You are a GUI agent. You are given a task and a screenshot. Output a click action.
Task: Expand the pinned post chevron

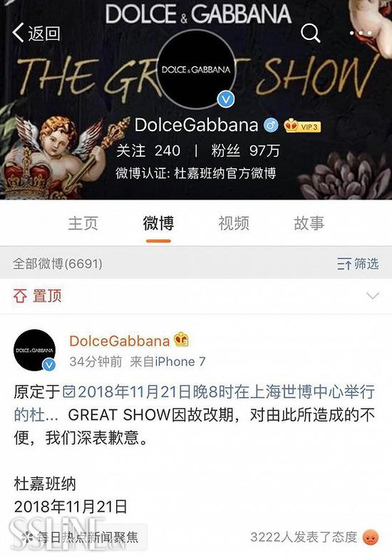(373, 295)
